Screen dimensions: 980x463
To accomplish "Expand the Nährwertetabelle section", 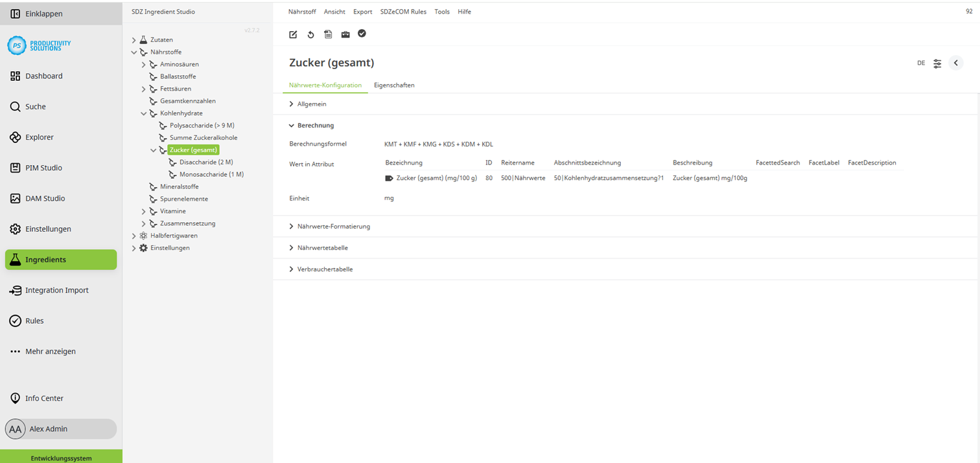I will 321,247.
